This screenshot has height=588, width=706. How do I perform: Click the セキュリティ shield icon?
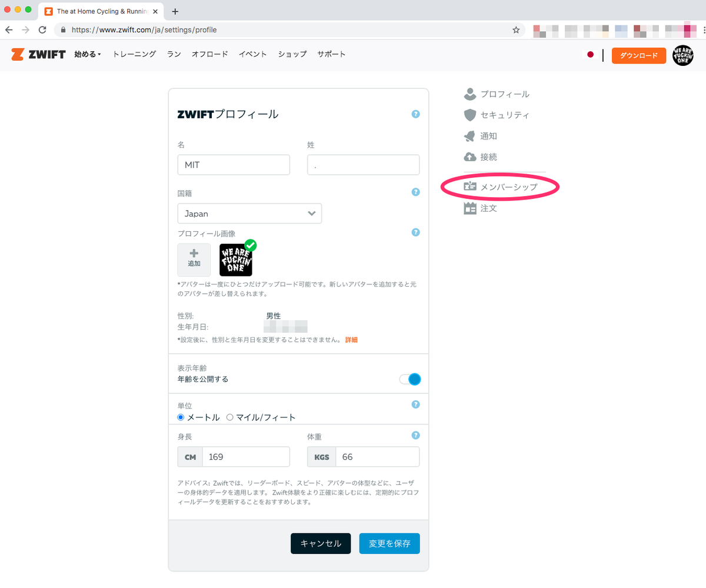click(469, 115)
